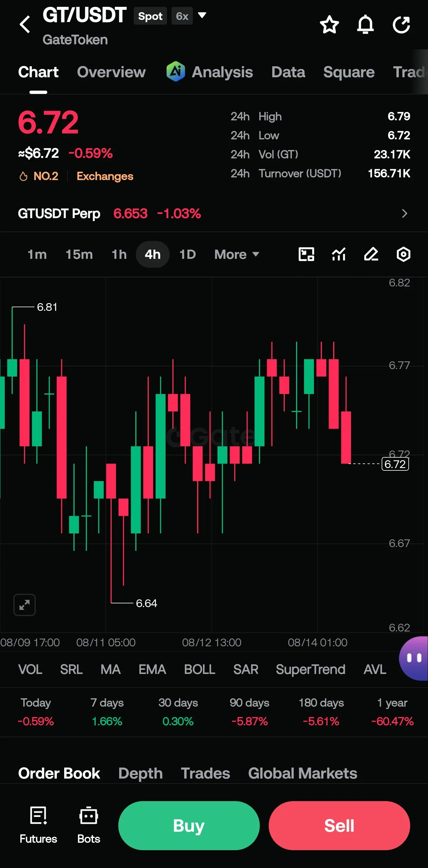Open the Depth tab
This screenshot has width=428, height=868.
141,773
